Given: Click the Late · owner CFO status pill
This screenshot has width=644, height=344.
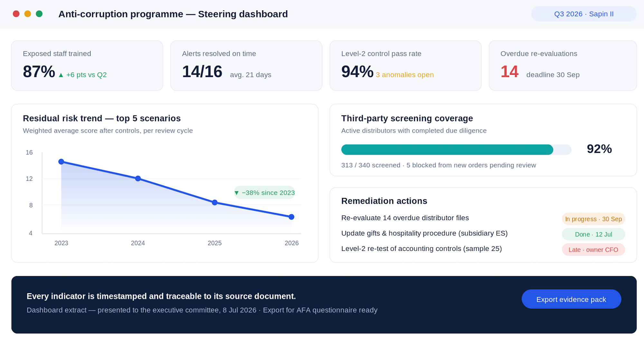Looking at the screenshot, I should pos(593,250).
